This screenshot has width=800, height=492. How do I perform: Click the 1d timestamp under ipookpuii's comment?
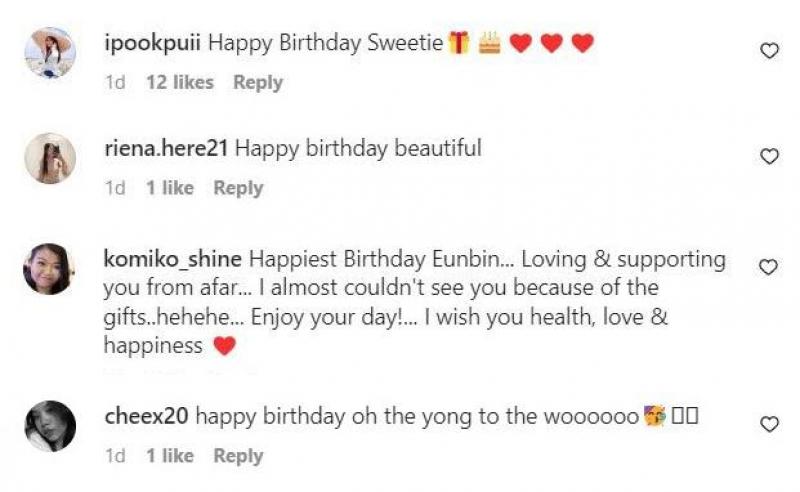tap(115, 83)
